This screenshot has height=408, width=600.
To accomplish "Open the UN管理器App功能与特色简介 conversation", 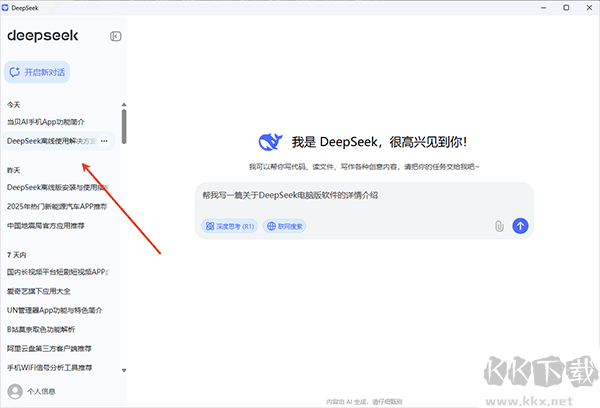I will (x=55, y=310).
